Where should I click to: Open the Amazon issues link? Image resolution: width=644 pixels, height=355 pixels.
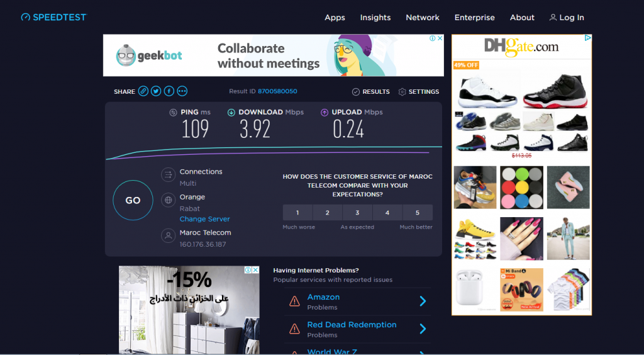(x=324, y=297)
